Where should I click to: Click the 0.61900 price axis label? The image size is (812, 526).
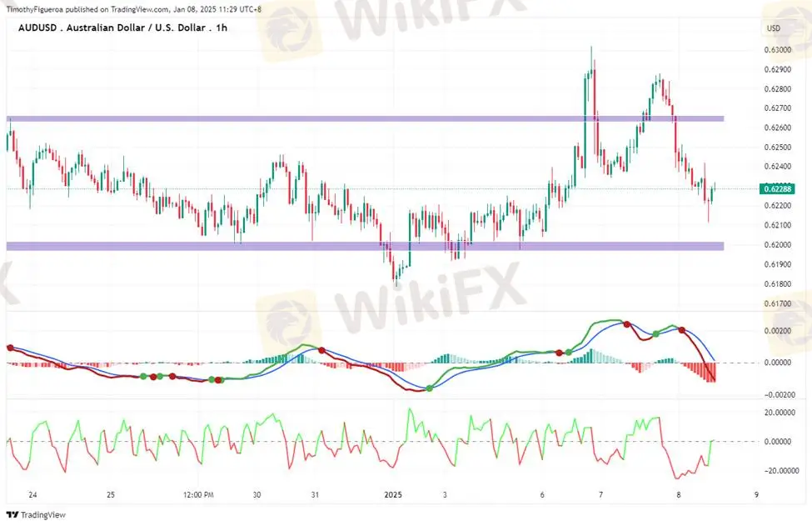[778, 264]
